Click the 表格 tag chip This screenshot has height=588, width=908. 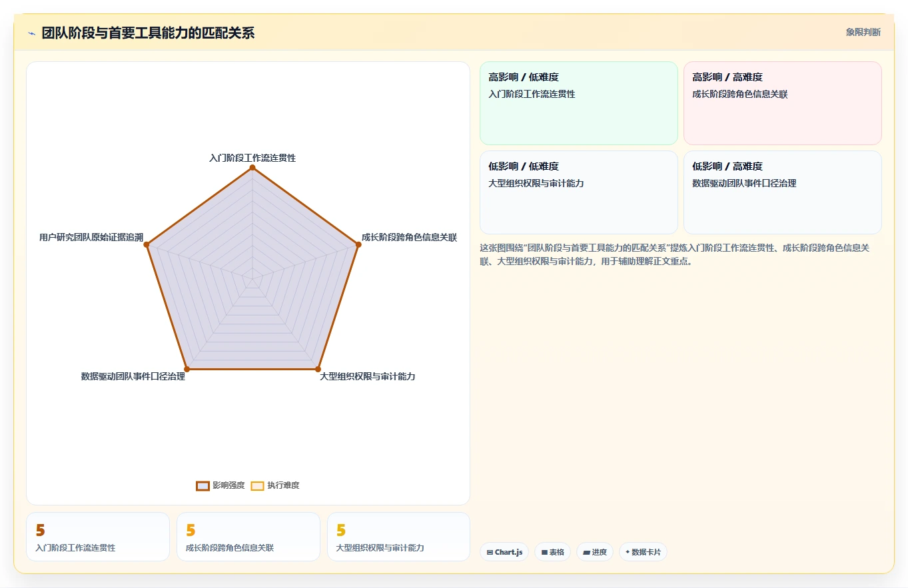[552, 552]
